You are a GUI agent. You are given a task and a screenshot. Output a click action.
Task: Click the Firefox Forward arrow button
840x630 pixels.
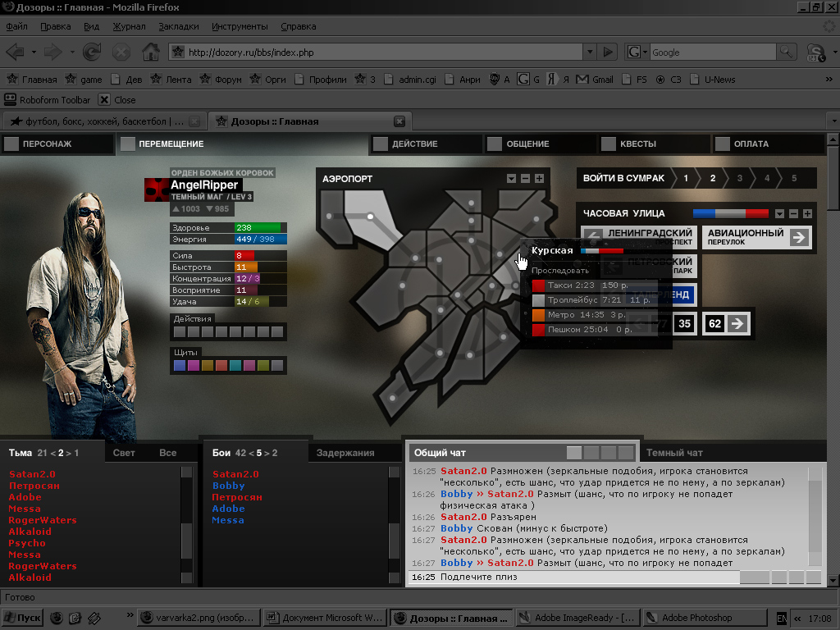pyautogui.click(x=52, y=52)
